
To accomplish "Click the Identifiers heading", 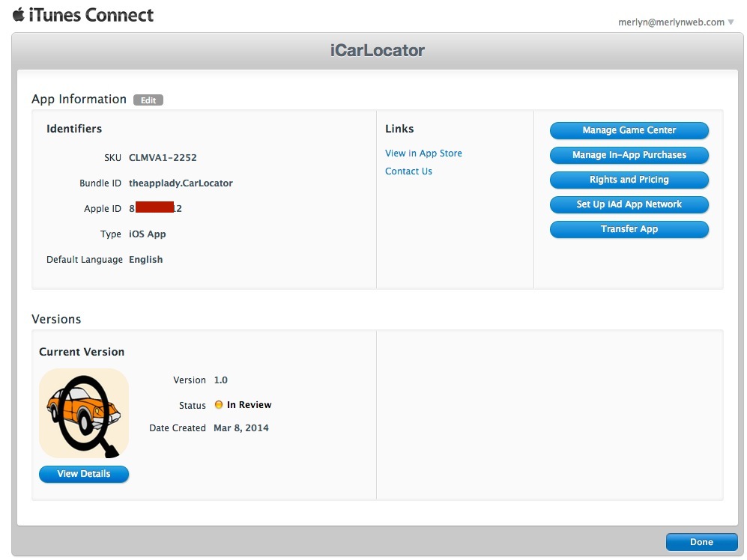I will tap(74, 129).
